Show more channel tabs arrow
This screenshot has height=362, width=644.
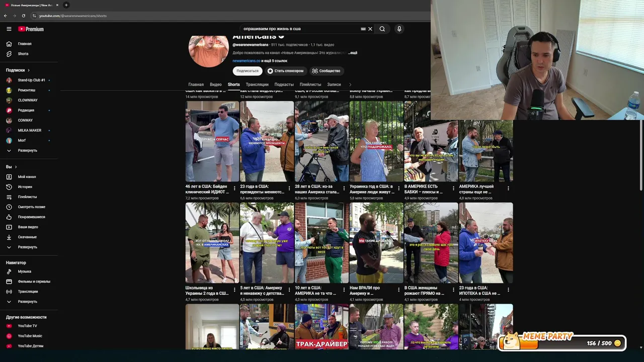pos(350,84)
